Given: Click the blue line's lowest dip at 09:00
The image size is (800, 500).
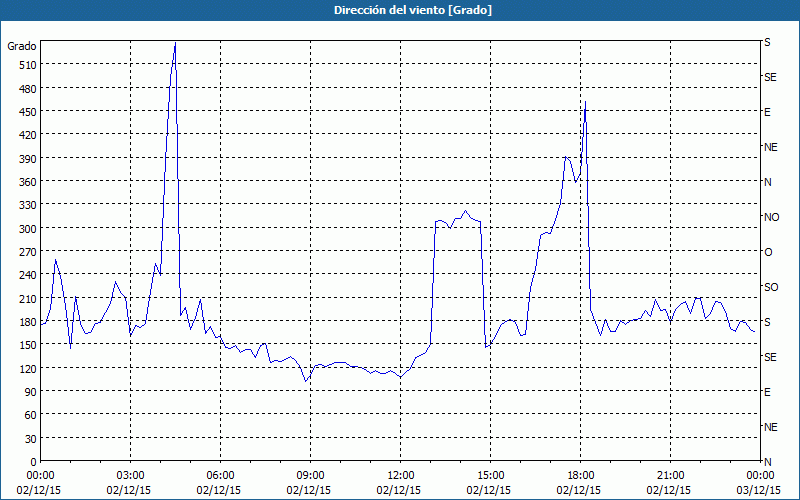Looking at the screenshot, I should 306,381.
